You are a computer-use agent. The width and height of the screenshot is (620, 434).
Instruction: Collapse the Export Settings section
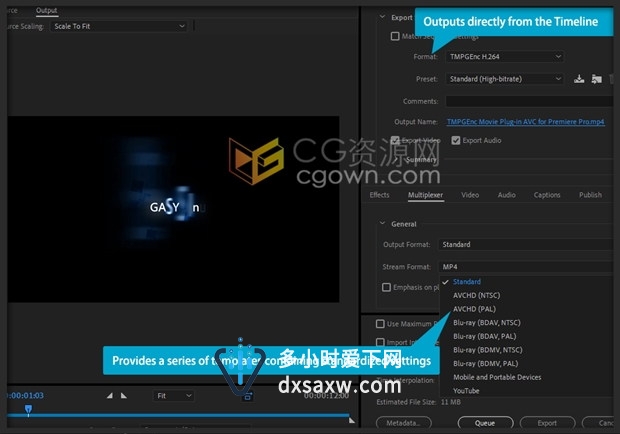tap(382, 17)
